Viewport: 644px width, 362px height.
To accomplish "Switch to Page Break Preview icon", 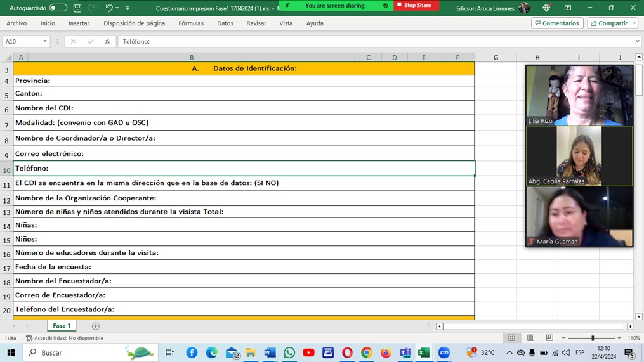I will pos(549,338).
